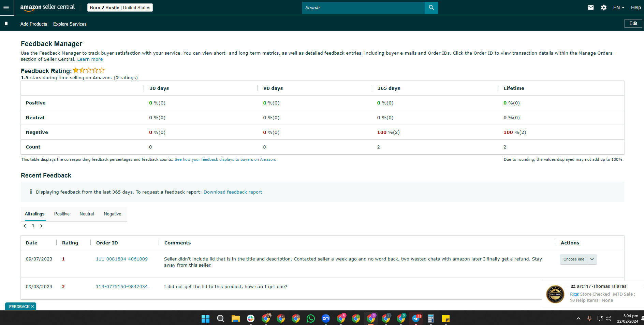Screen dimensions: 644x325
Task: Click the 365 days Negative 100 %(2) cell
Action: click(x=388, y=132)
